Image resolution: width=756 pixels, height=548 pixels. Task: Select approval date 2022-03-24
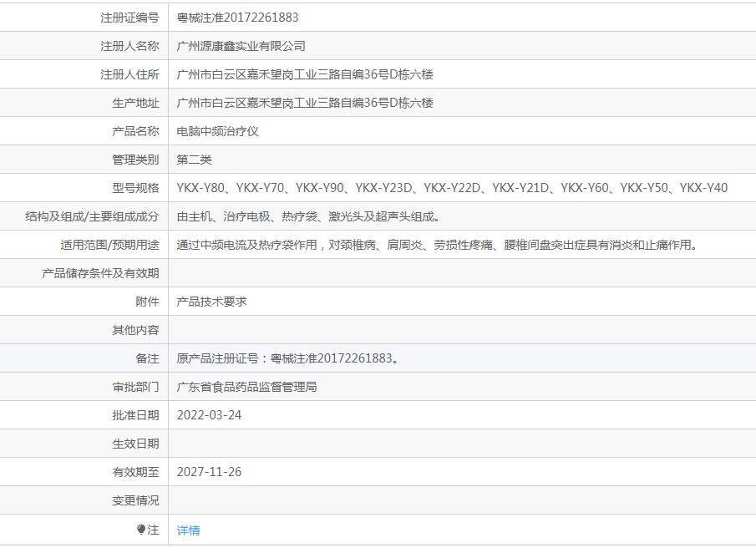point(209,415)
